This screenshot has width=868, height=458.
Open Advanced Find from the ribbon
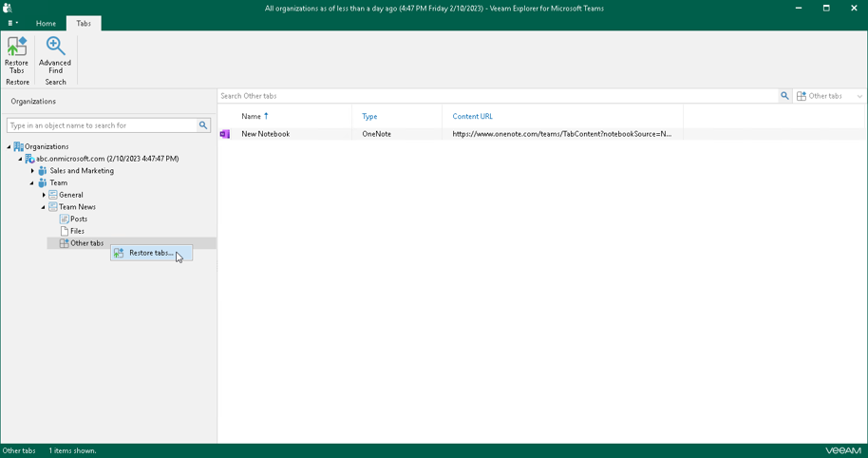(55, 55)
